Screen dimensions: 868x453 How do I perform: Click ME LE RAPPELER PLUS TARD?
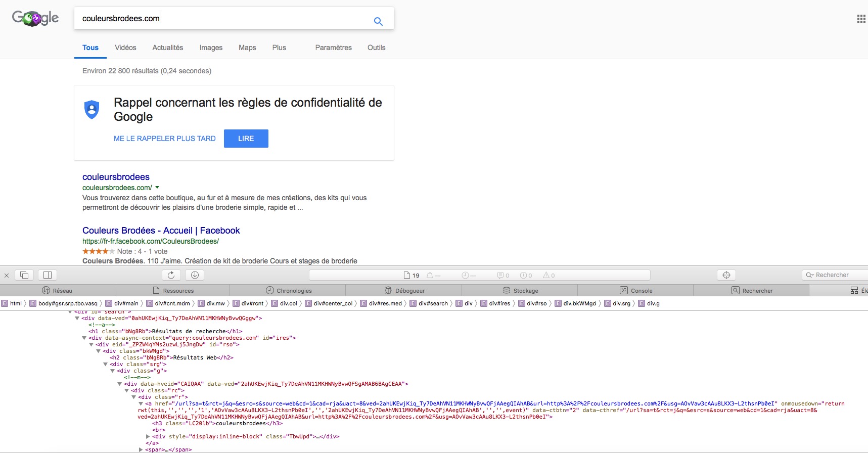165,139
